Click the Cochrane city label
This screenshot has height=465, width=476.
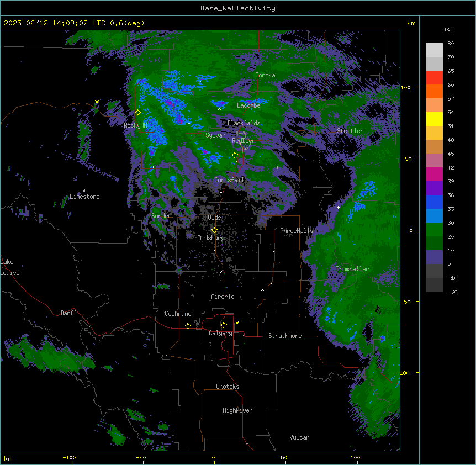pos(178,314)
